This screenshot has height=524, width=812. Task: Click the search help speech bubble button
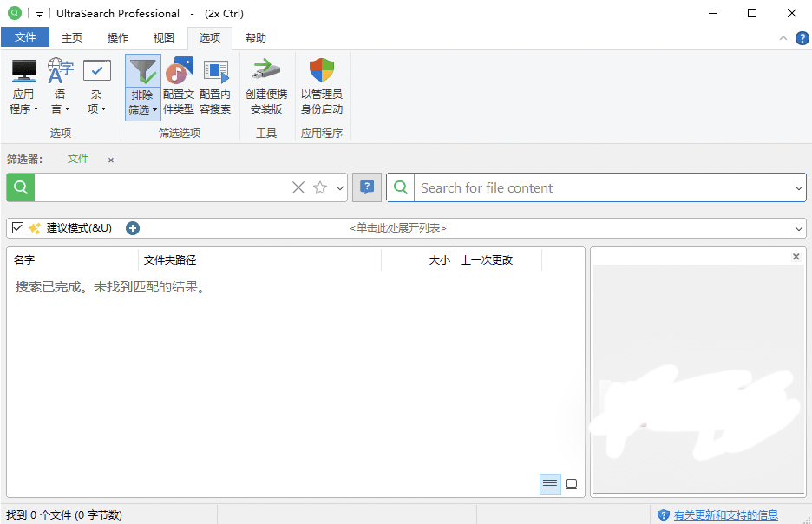(367, 187)
